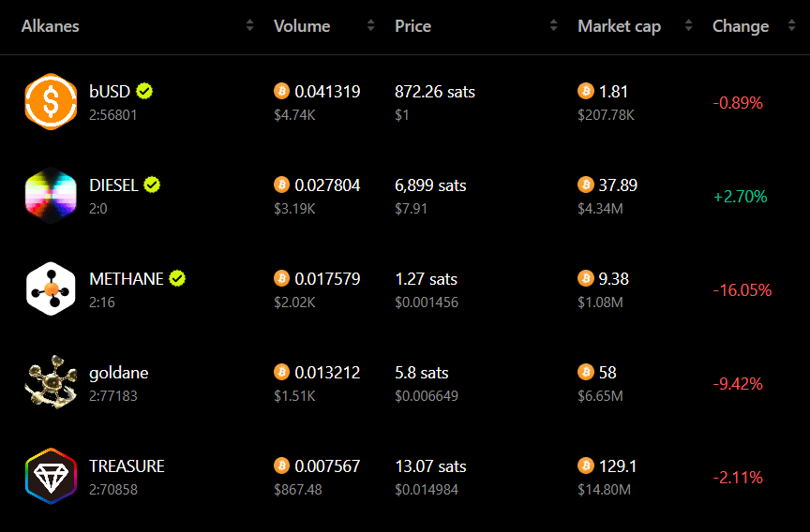
Task: Click the Alkanes column header label
Action: (50, 26)
